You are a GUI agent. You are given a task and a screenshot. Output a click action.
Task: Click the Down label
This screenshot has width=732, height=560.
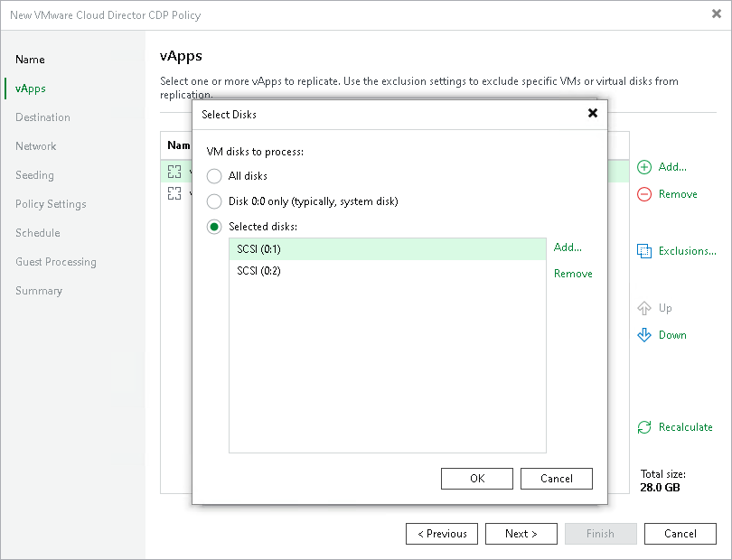coord(672,335)
